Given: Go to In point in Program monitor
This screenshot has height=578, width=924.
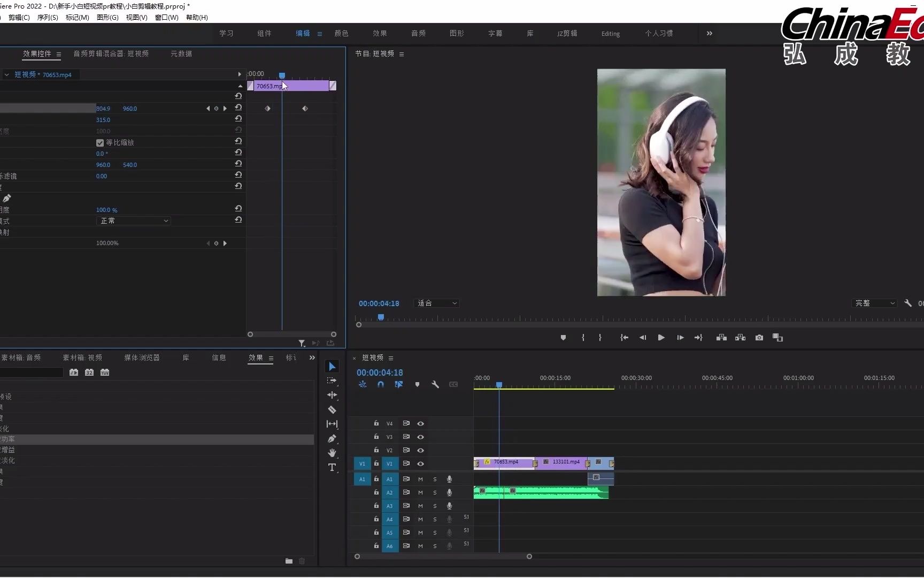Looking at the screenshot, I should tap(624, 338).
